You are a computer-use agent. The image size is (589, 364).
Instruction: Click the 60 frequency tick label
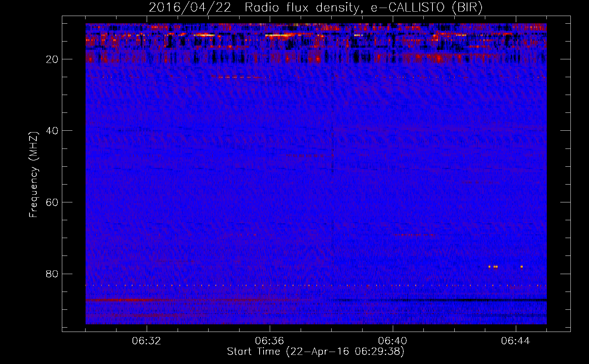[52, 202]
